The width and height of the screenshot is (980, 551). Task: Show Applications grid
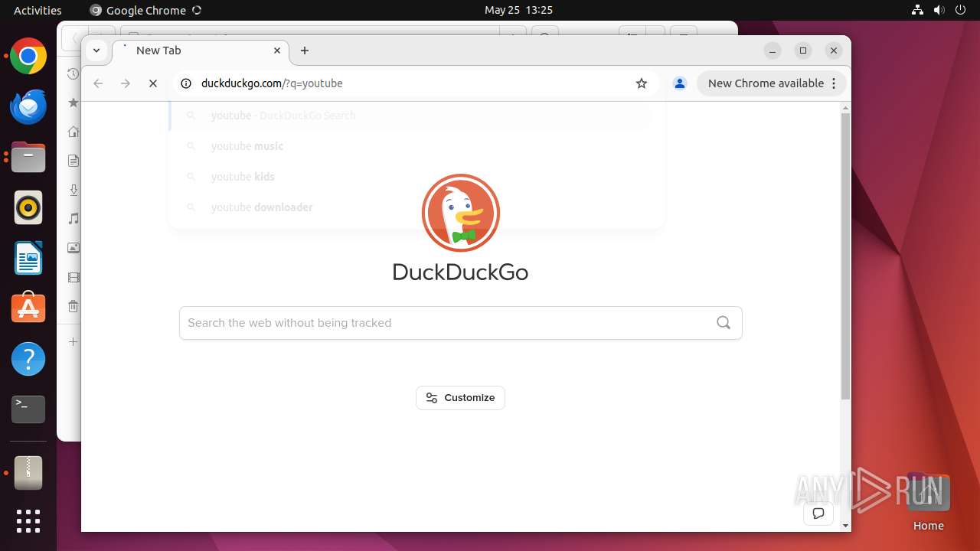tap(28, 521)
